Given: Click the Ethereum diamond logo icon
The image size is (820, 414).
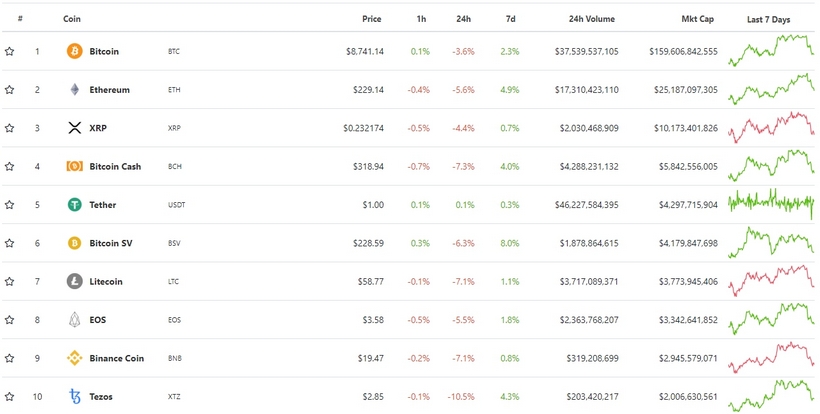Looking at the screenshot, I should pyautogui.click(x=75, y=89).
